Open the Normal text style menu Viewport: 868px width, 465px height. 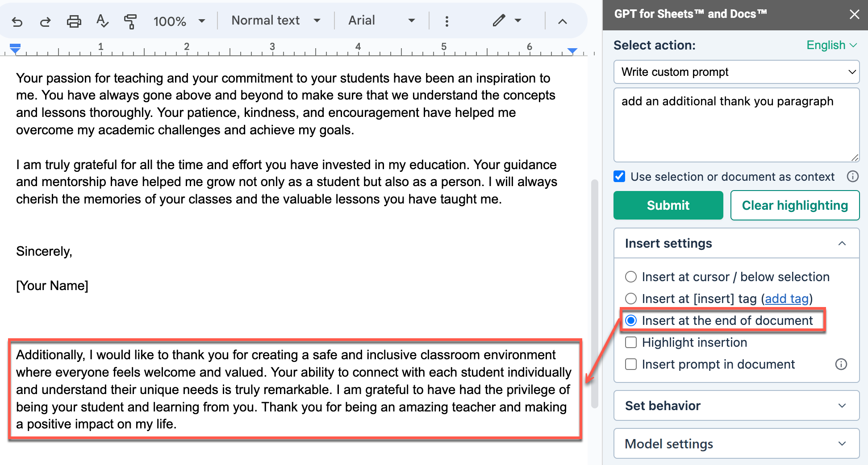point(275,21)
